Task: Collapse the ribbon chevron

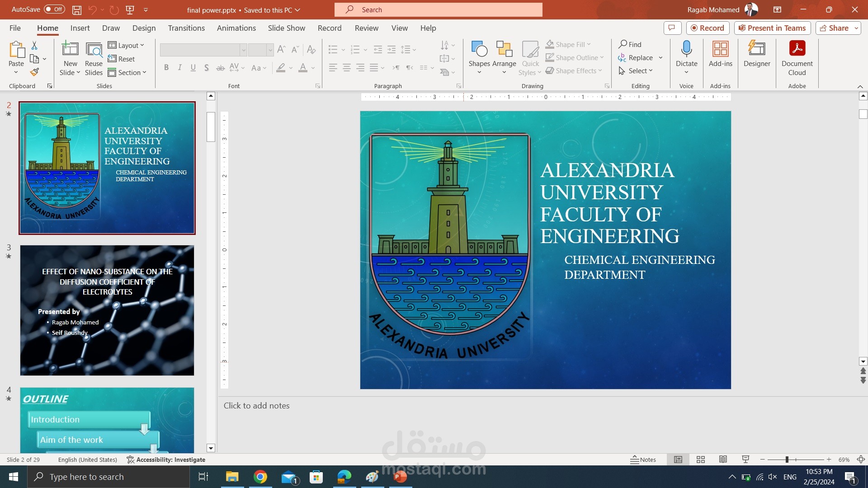Action: 860,86
